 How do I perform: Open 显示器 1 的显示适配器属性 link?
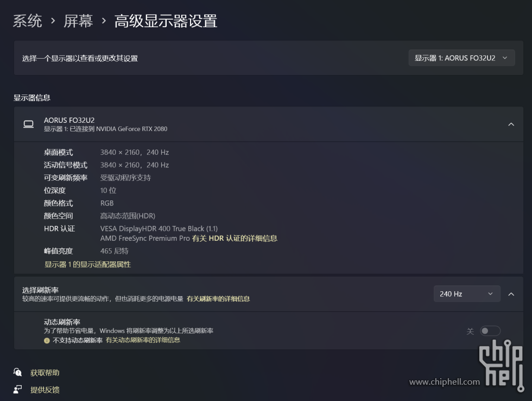click(x=87, y=265)
